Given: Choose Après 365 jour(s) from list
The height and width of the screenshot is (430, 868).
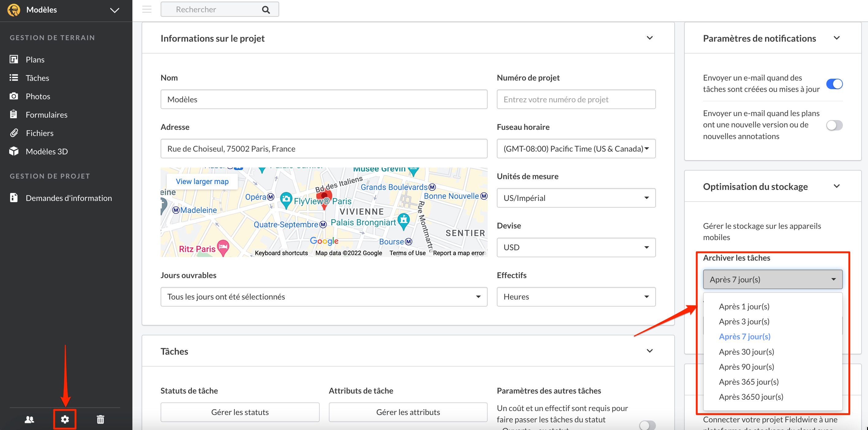Looking at the screenshot, I should [x=748, y=382].
